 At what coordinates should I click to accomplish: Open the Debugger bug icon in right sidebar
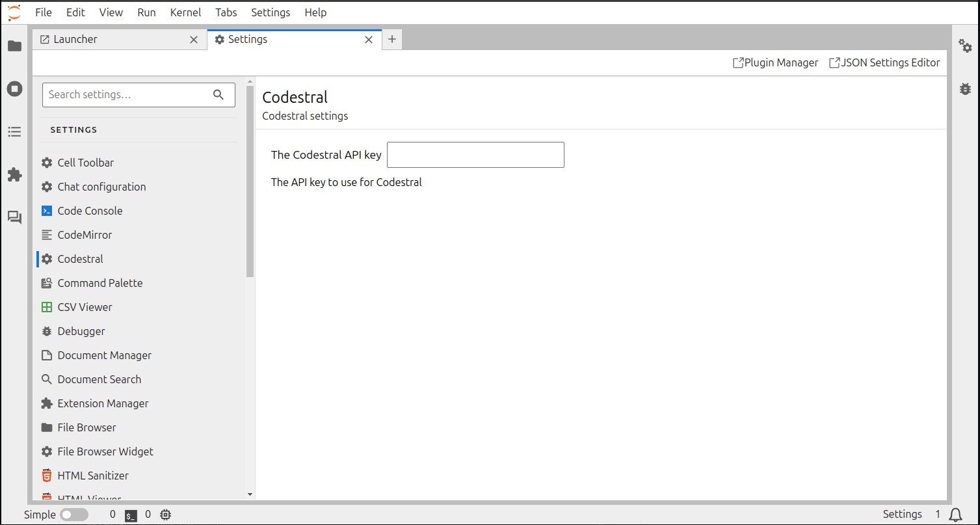[966, 89]
